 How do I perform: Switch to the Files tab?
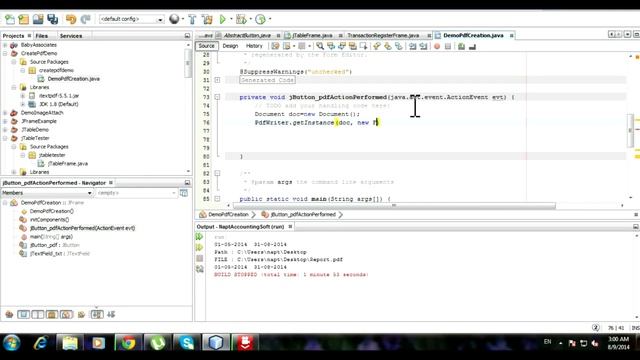(x=42, y=36)
